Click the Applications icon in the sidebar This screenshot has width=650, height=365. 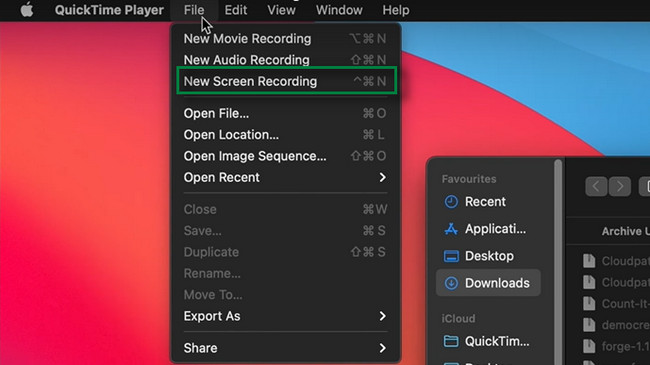451,229
